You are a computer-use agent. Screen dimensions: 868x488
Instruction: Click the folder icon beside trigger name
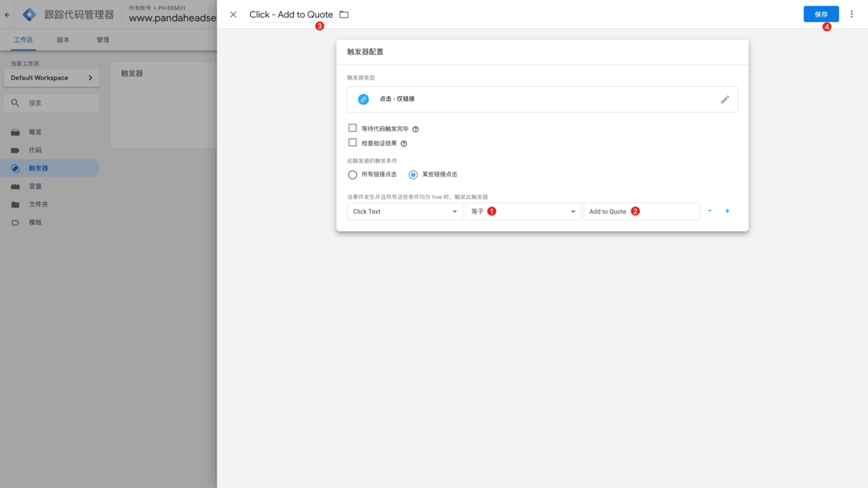(x=344, y=15)
